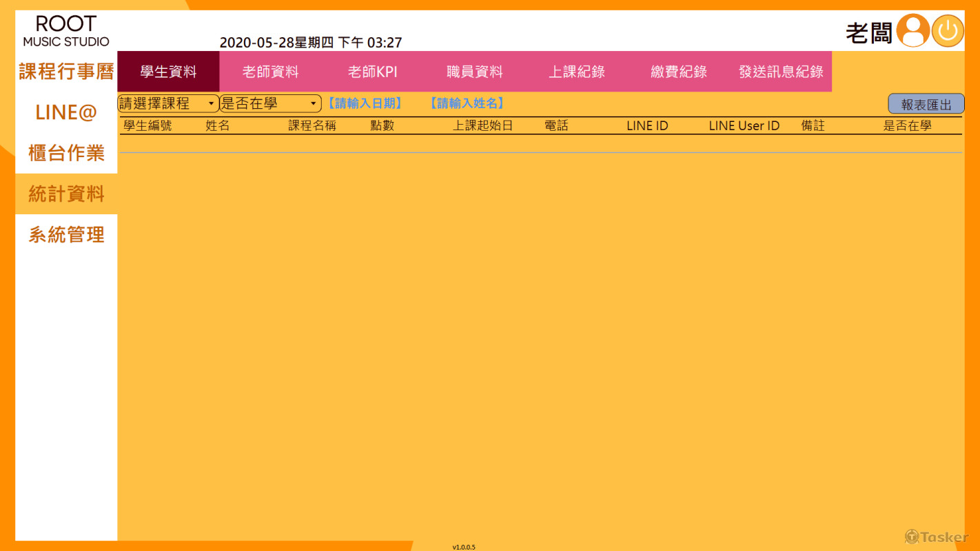Viewport: 980px width, 551px height.
Task: Switch to the 老師KPI tab
Action: pos(371,71)
